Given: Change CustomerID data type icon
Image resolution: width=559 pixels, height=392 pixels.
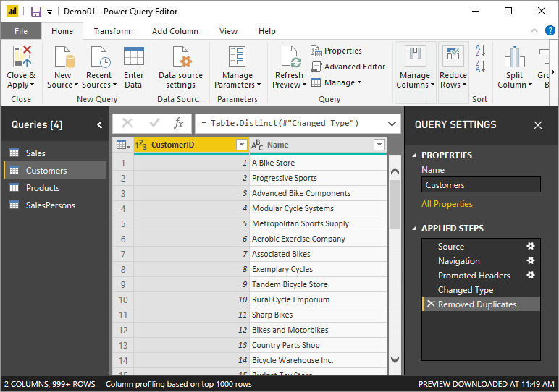Looking at the screenshot, I should point(141,145).
